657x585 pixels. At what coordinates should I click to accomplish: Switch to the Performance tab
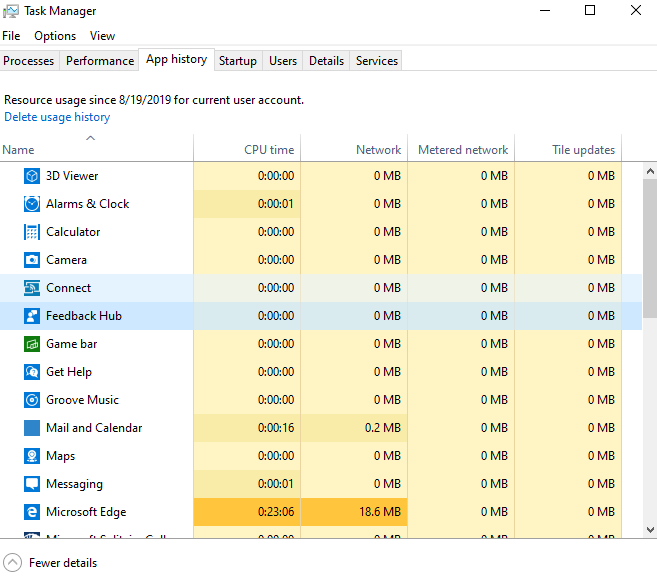pyautogui.click(x=100, y=61)
